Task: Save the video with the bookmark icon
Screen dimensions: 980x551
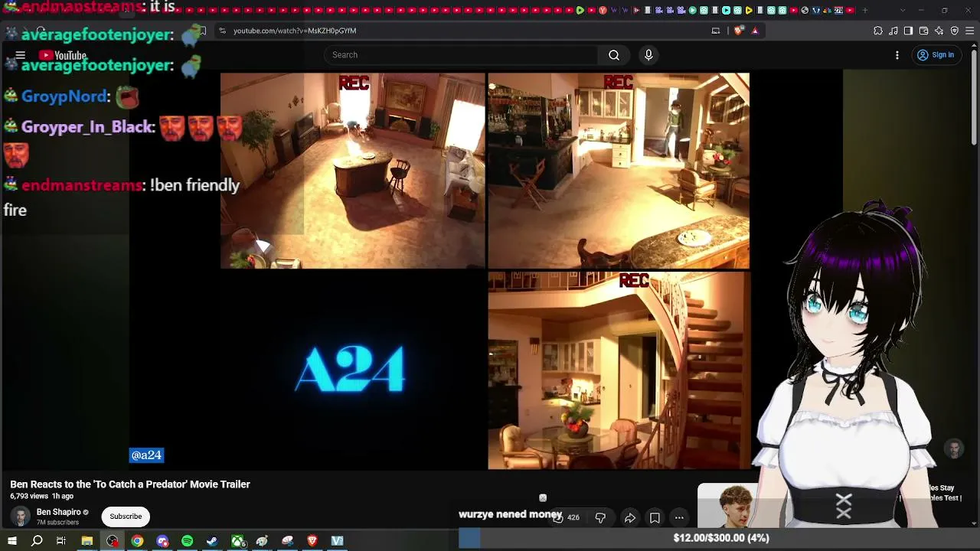Action: (x=655, y=518)
